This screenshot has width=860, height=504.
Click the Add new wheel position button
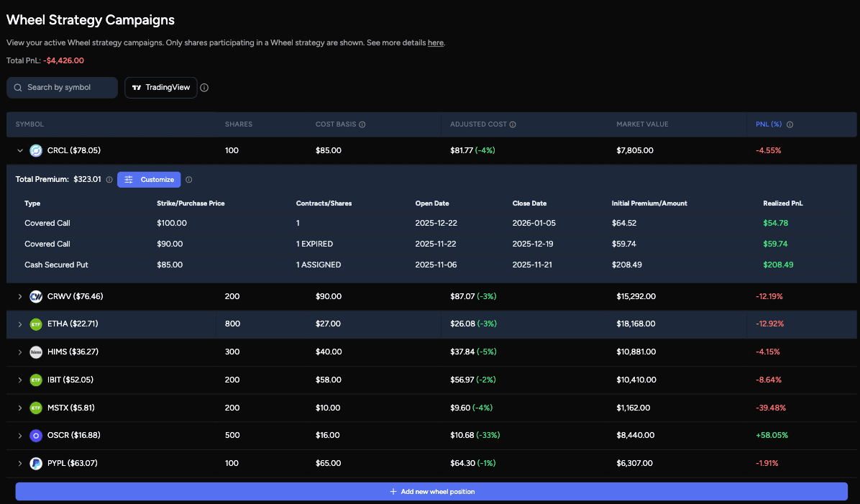click(x=430, y=491)
